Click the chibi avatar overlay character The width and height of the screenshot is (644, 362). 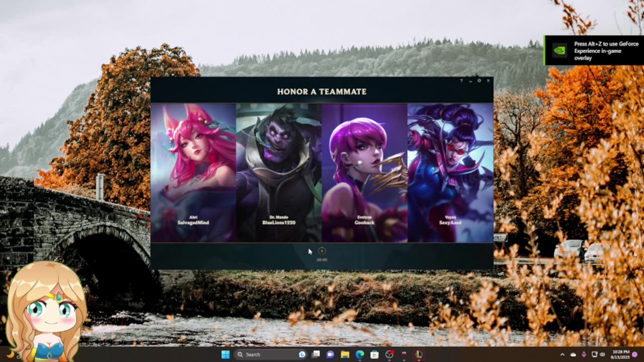click(x=46, y=311)
